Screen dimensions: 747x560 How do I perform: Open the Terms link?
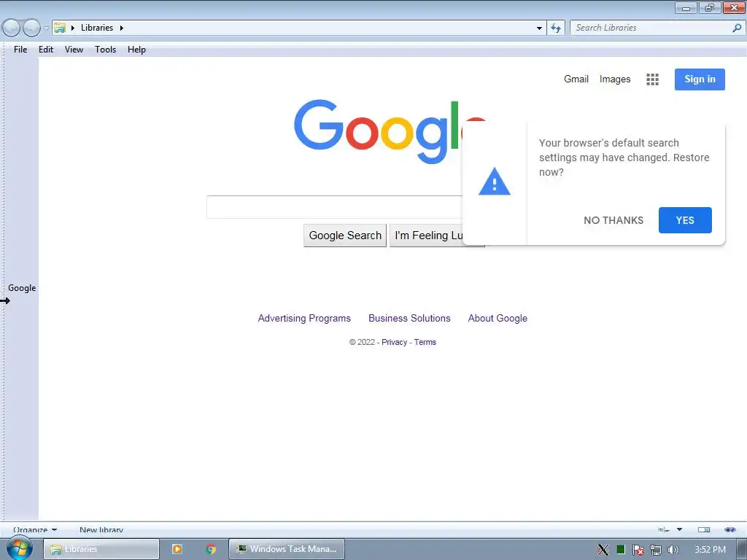tap(425, 342)
